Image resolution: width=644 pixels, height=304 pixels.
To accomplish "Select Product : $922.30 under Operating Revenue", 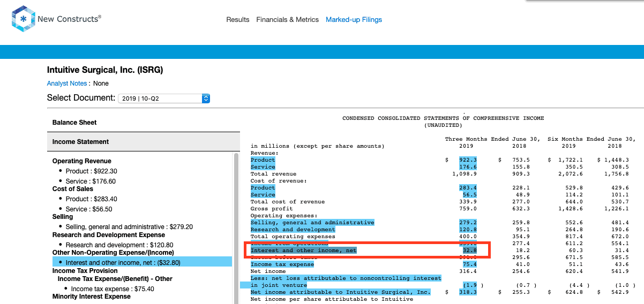I will click(91, 171).
